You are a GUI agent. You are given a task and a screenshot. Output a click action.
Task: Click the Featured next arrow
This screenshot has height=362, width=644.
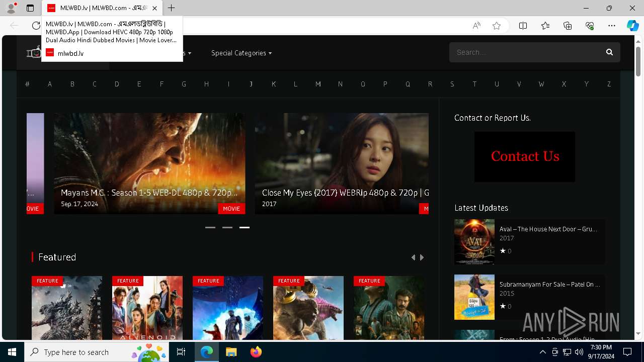tap(422, 257)
